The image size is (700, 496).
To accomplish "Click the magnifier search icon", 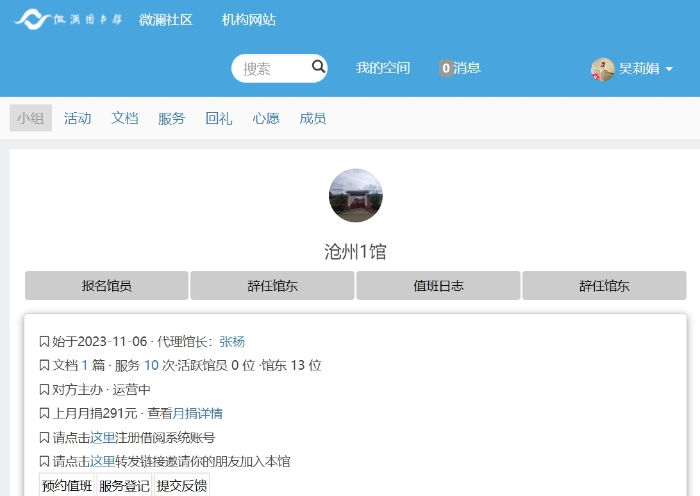I will tap(318, 68).
